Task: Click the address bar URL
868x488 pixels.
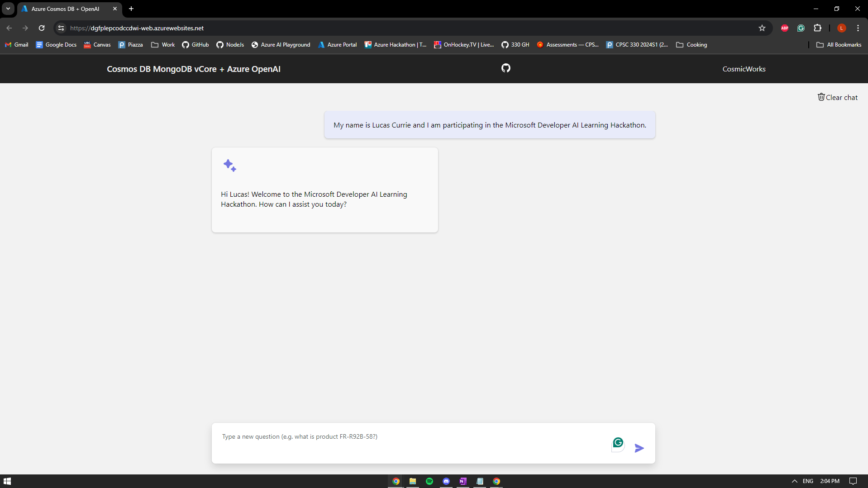Action: click(x=137, y=28)
